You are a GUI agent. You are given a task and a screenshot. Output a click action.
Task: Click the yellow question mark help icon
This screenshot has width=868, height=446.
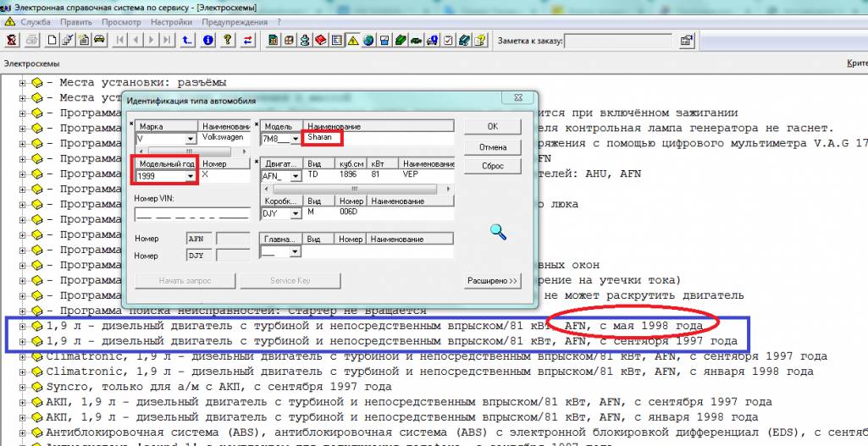[227, 40]
